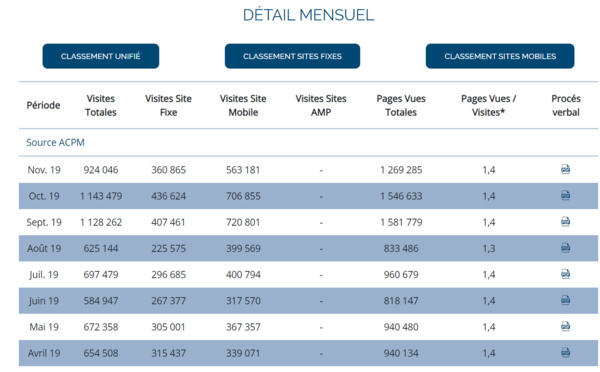Select fixed site visits value 436 624
Image resolution: width=600 pixels, height=372 pixels.
pos(168,196)
